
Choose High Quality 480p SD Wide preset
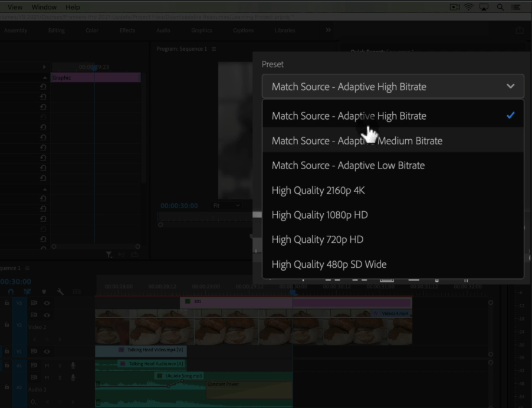(393, 264)
